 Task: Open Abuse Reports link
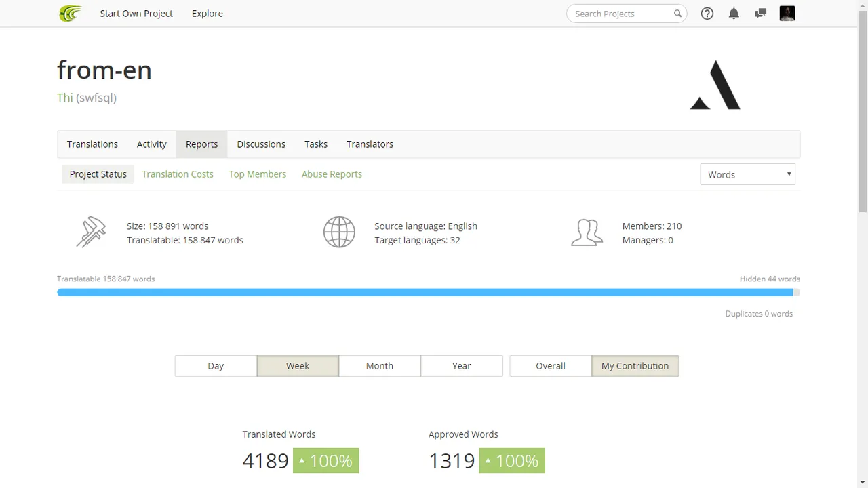pos(332,174)
